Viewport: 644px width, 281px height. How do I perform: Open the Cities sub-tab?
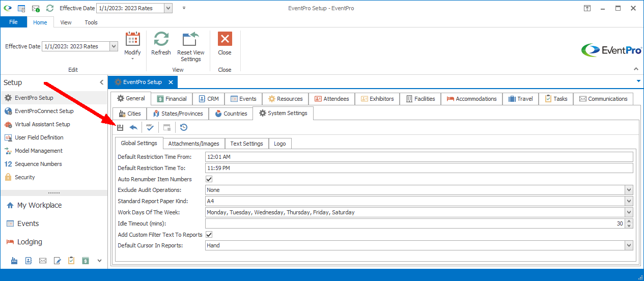[x=130, y=114]
